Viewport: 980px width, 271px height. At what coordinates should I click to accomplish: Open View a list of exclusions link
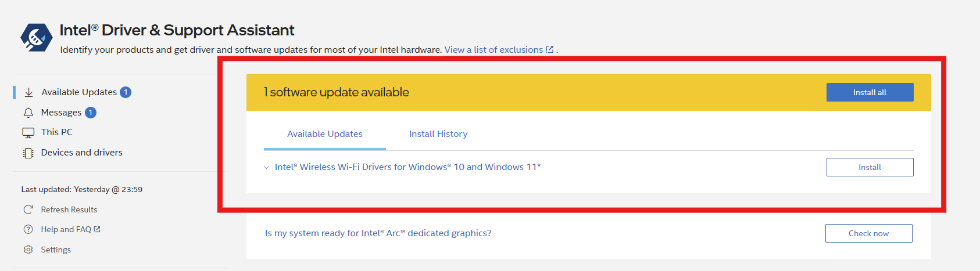point(493,49)
